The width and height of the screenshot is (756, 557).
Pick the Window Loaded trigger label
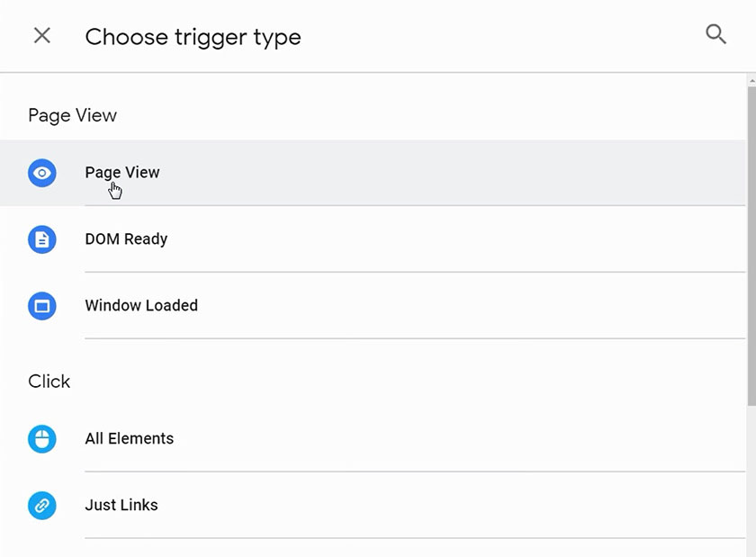141,306
